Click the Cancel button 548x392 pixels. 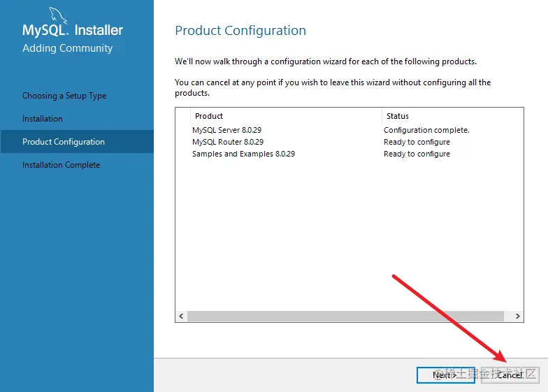510,375
